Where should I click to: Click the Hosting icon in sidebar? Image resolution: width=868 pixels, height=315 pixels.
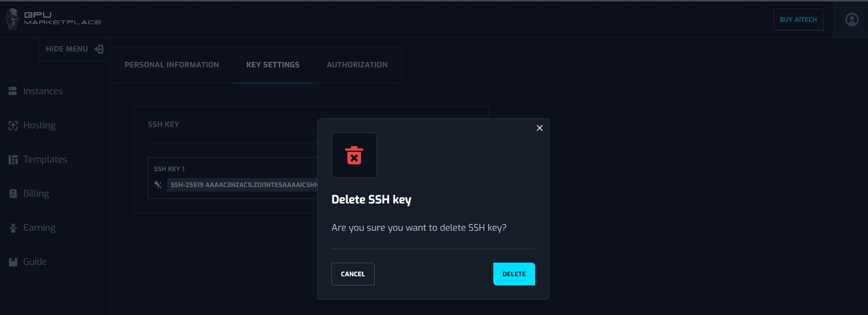tap(13, 126)
